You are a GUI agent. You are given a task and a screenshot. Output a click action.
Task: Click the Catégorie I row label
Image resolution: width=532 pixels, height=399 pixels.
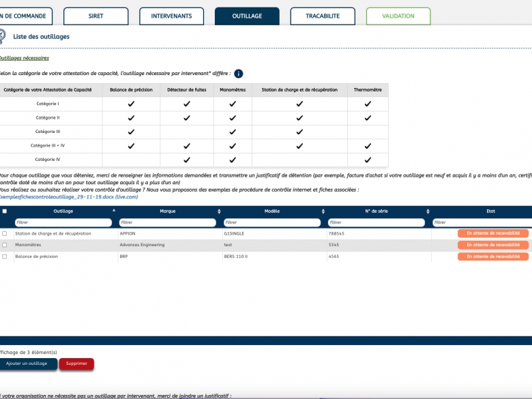point(48,104)
